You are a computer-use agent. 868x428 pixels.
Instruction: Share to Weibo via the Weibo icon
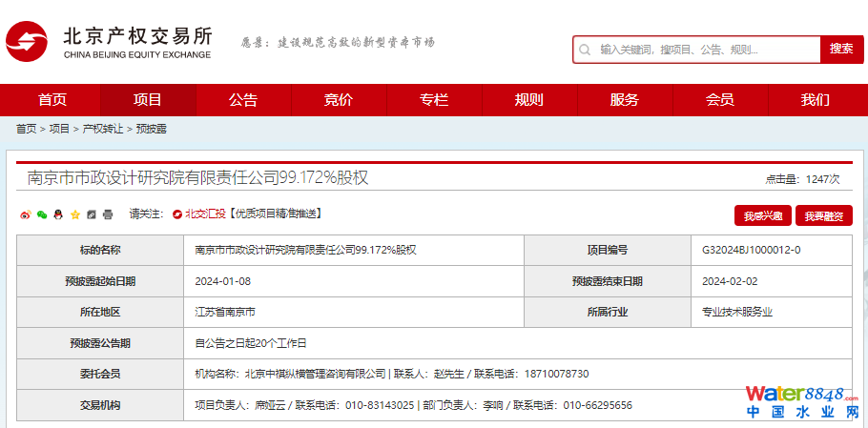tap(26, 214)
